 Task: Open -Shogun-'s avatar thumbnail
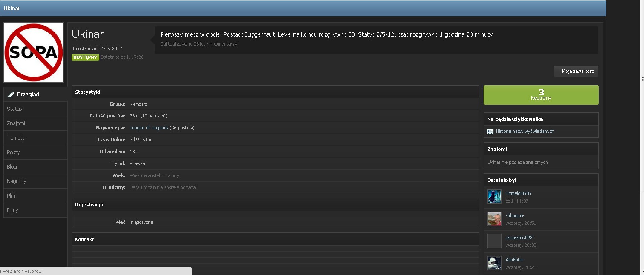pyautogui.click(x=494, y=219)
